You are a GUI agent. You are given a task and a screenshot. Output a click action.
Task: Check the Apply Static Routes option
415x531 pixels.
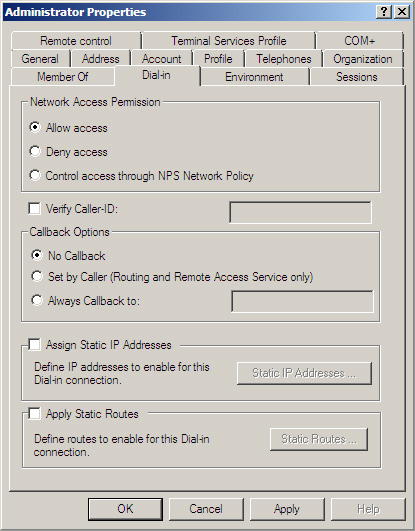[34, 413]
